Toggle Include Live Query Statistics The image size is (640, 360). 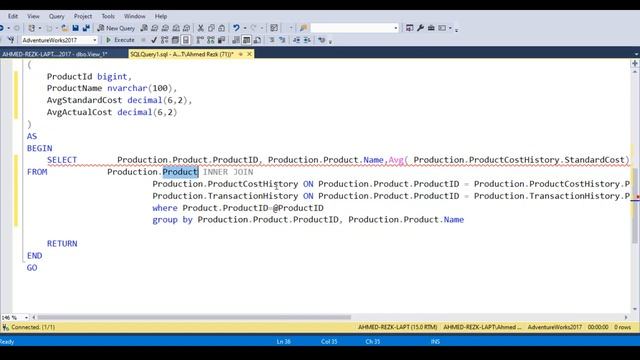[x=211, y=40]
